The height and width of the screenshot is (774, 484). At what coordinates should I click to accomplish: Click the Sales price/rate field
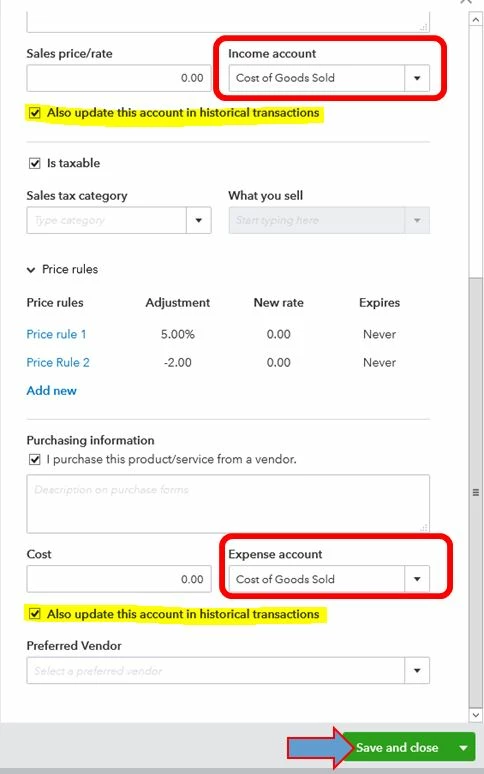(x=119, y=78)
